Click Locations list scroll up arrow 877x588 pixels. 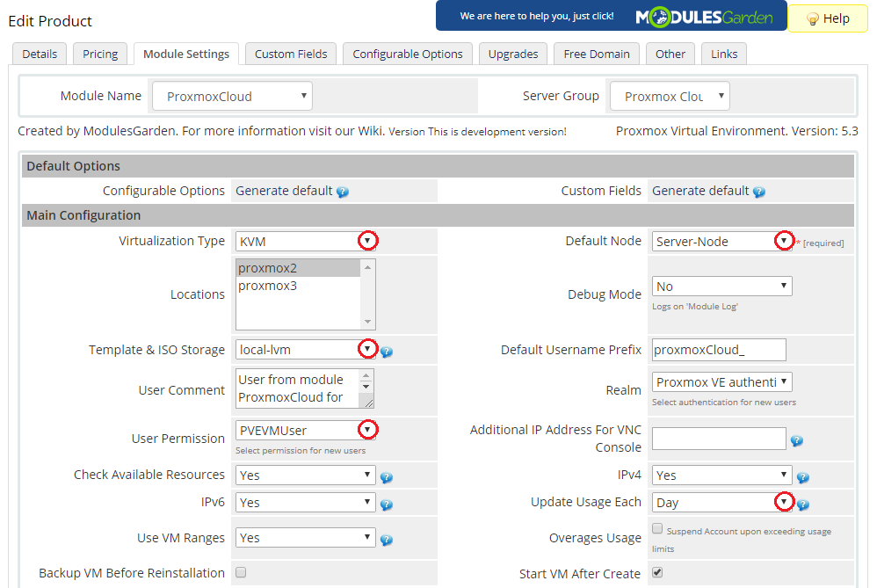[x=367, y=267]
